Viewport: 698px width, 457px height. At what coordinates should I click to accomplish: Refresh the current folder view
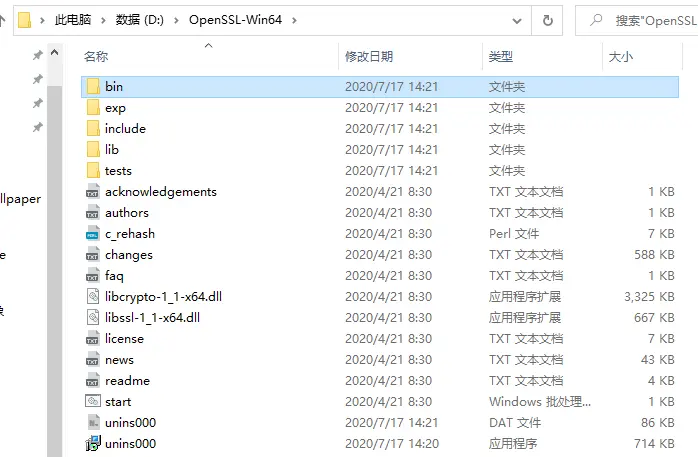click(x=548, y=20)
